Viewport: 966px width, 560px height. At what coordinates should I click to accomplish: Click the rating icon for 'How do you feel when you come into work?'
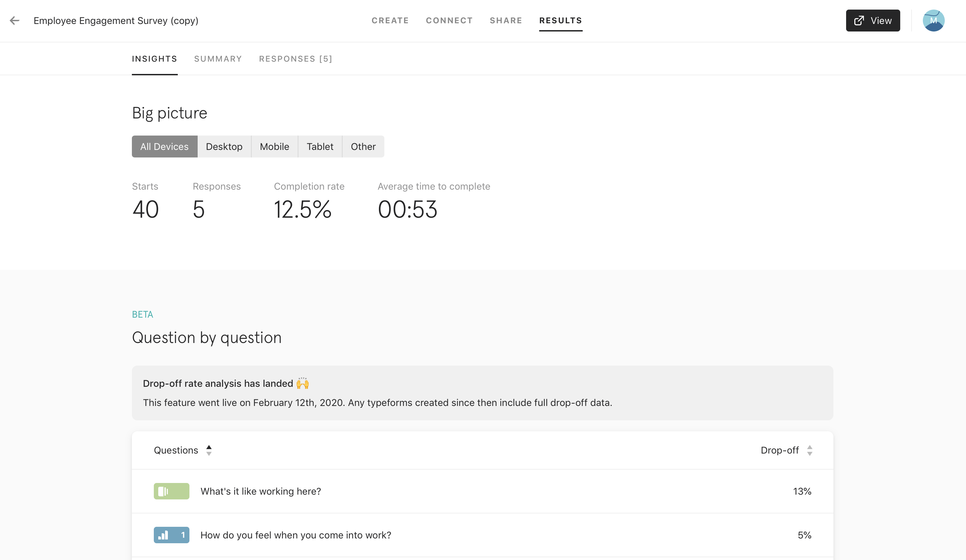(x=171, y=535)
